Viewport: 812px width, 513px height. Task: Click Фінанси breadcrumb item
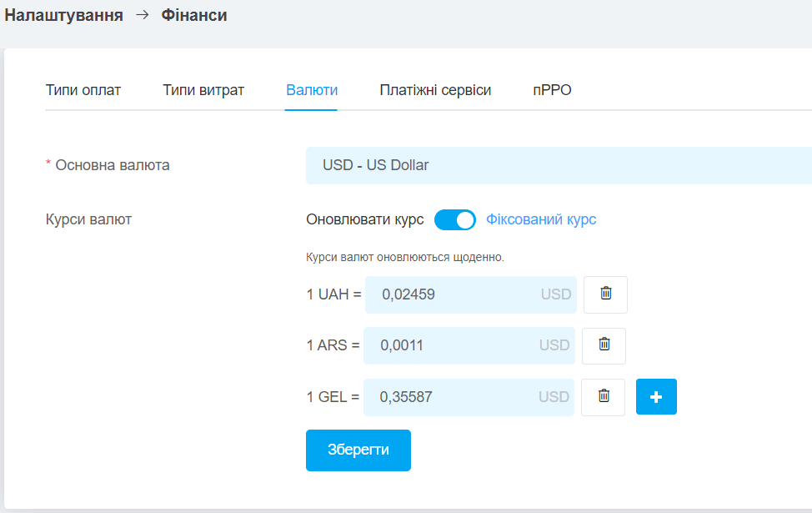pyautogui.click(x=194, y=15)
